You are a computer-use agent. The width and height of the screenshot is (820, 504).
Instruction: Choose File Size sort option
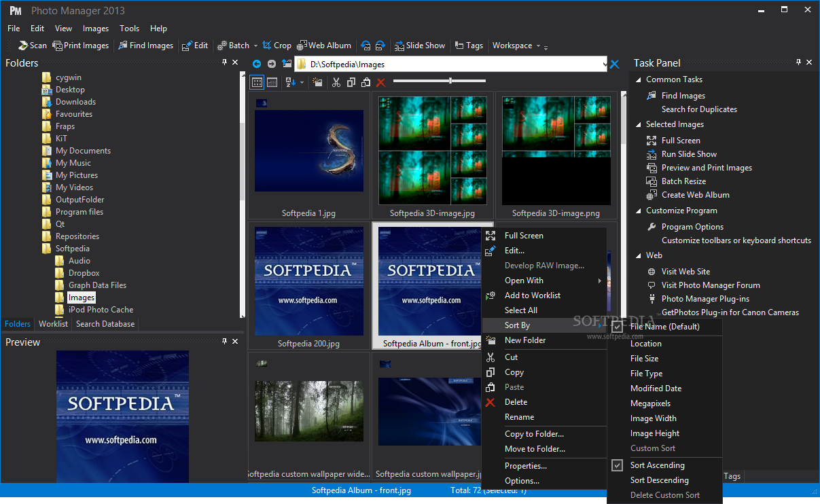click(x=664, y=359)
